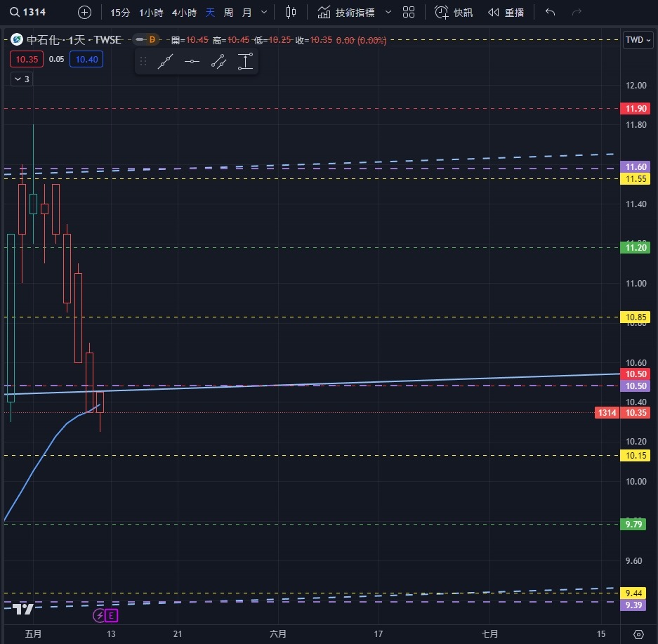658x644 pixels.
Task: Click the add symbol plus icon
Action: point(84,12)
